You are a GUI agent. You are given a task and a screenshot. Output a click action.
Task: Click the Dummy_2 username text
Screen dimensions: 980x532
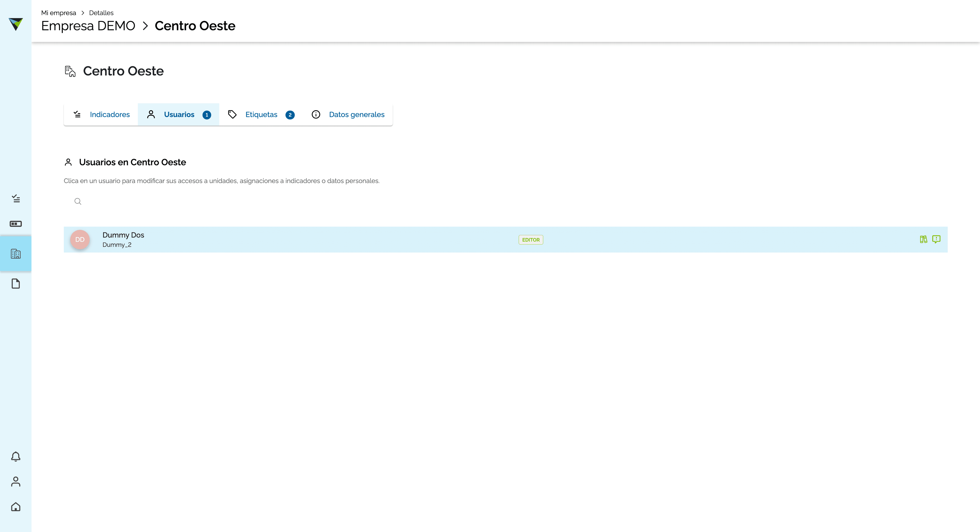[x=117, y=245]
